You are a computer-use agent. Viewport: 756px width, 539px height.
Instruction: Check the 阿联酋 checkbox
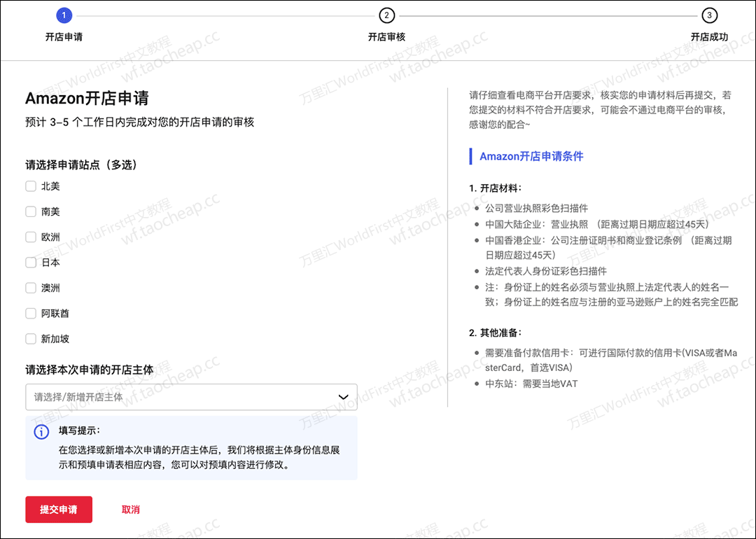click(x=31, y=314)
